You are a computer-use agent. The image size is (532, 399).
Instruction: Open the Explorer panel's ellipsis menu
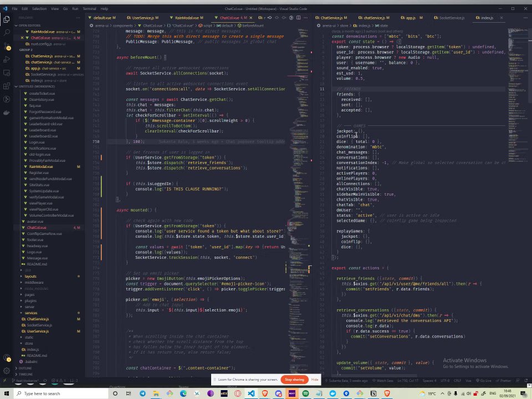click(x=78, y=18)
